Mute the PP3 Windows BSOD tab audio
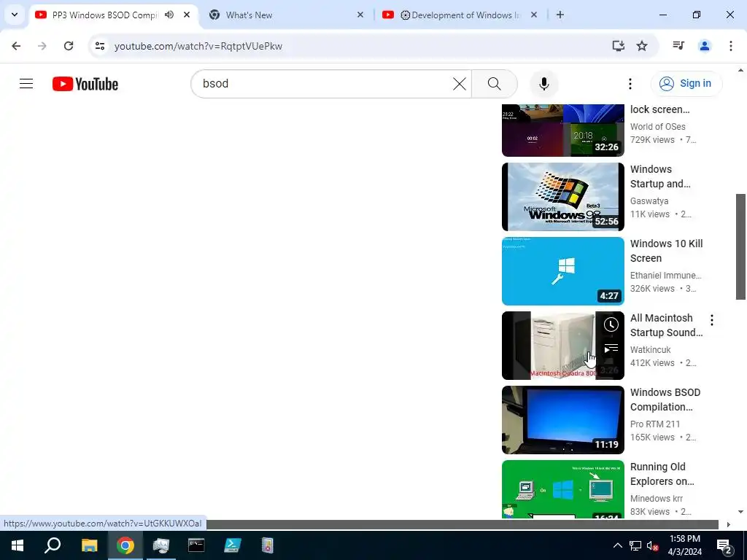 [x=169, y=15]
